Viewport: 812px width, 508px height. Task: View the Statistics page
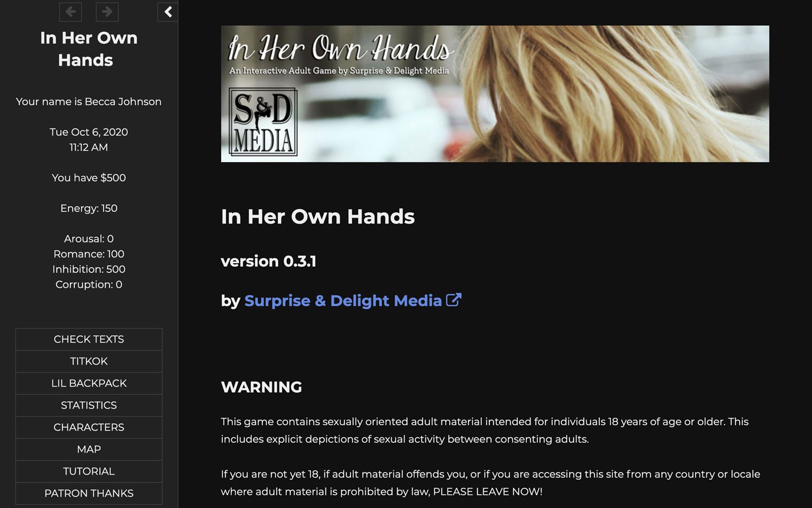89,405
